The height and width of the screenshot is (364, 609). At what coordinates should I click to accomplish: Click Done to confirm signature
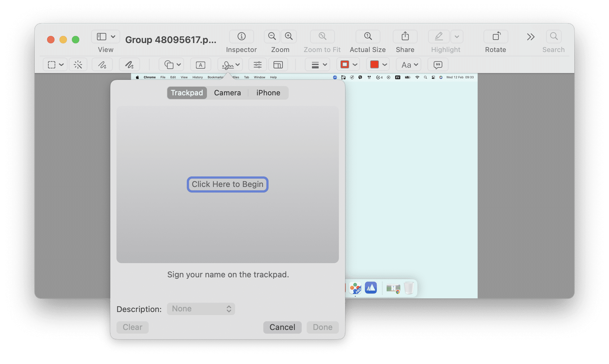[323, 327]
